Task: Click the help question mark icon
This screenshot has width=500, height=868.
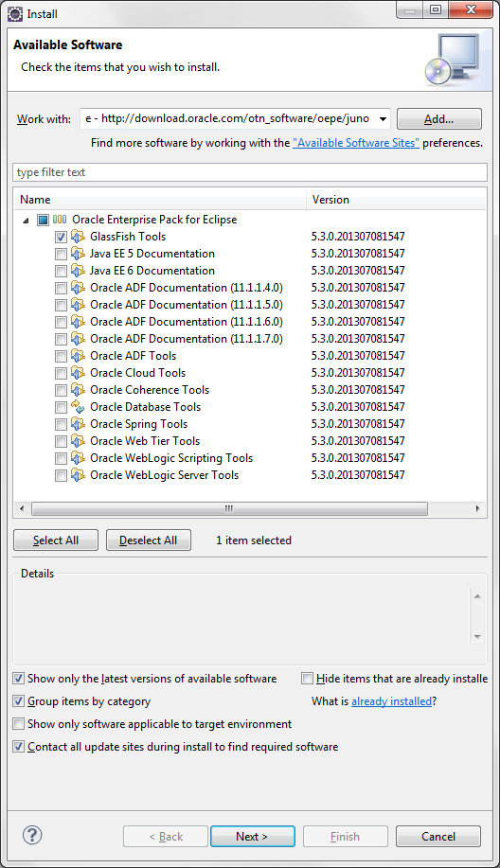Action: click(32, 835)
